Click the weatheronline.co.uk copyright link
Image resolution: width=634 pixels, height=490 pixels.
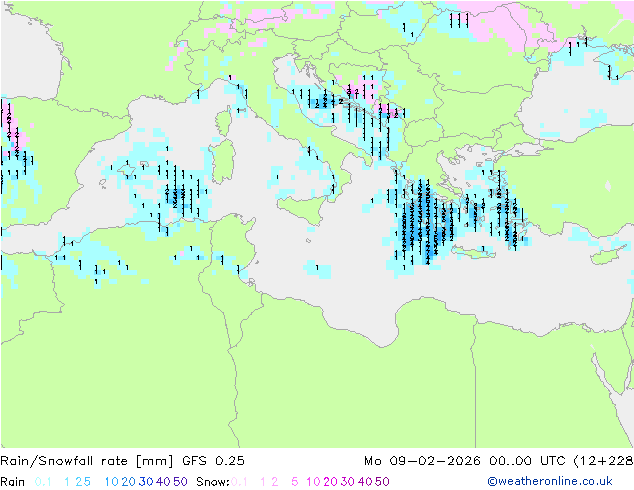pyautogui.click(x=550, y=481)
